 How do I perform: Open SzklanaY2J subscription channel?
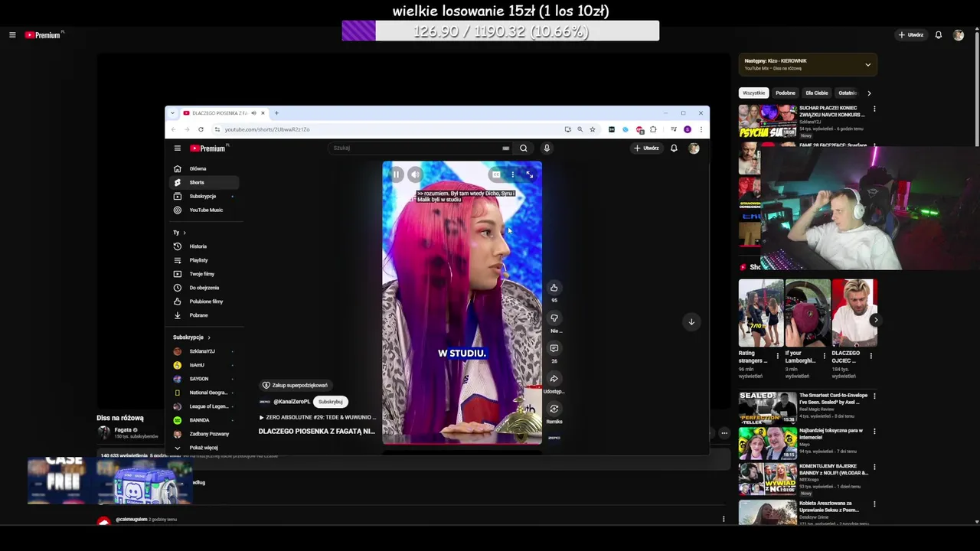204,351
